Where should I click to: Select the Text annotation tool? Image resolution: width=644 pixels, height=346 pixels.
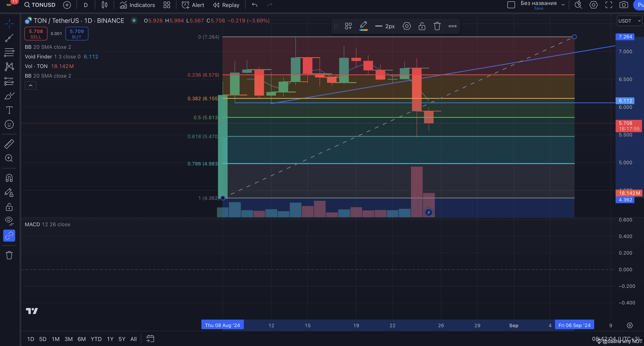pyautogui.click(x=9, y=110)
